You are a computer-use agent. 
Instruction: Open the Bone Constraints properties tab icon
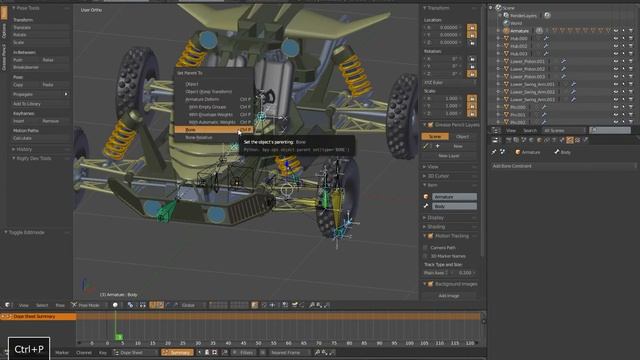tap(570, 140)
